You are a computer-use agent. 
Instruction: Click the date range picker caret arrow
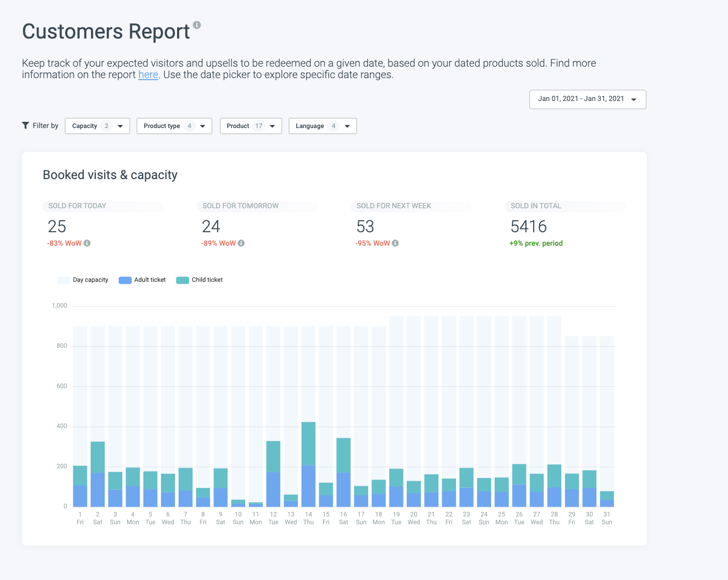[634, 99]
